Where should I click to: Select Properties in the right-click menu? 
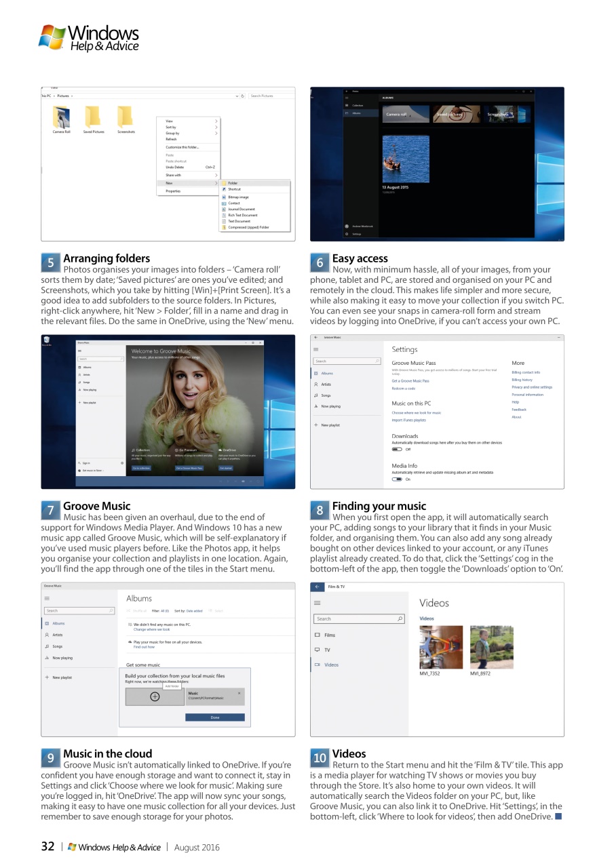pyautogui.click(x=173, y=191)
